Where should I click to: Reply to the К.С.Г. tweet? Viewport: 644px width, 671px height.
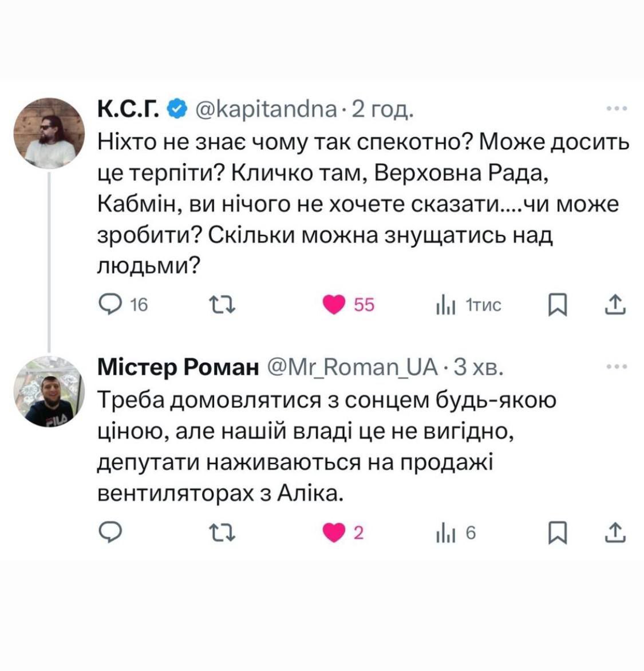coord(109,304)
